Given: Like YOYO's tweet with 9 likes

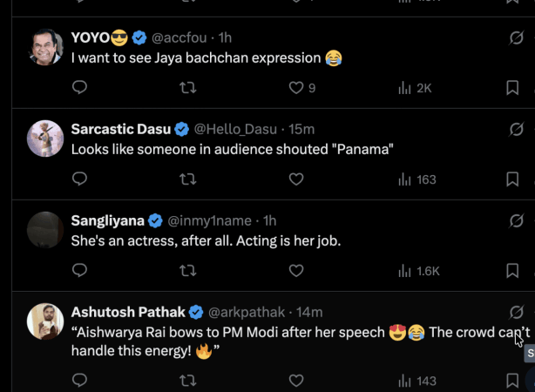Looking at the screenshot, I should [296, 87].
